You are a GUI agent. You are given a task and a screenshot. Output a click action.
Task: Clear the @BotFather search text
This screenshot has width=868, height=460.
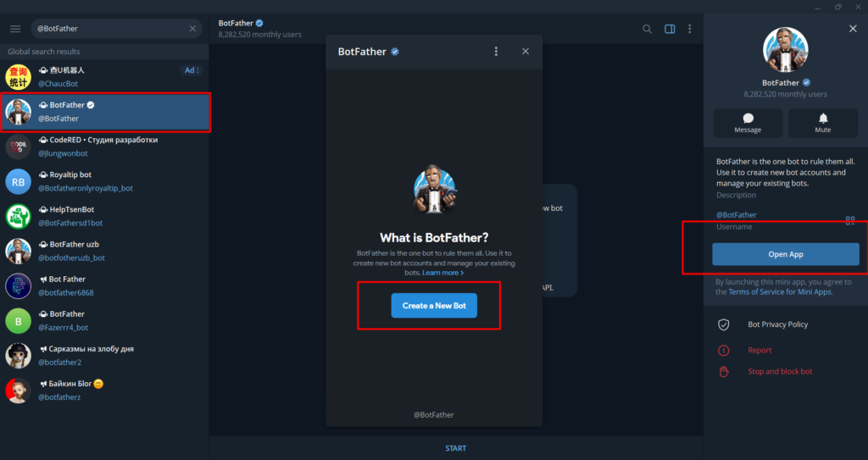click(x=192, y=29)
